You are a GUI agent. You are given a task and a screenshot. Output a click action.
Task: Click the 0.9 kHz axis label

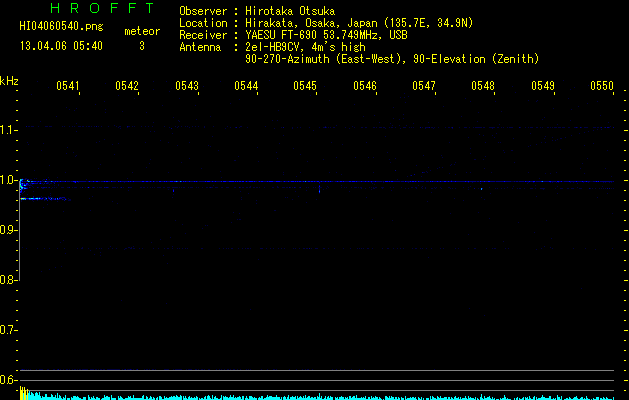[8, 230]
